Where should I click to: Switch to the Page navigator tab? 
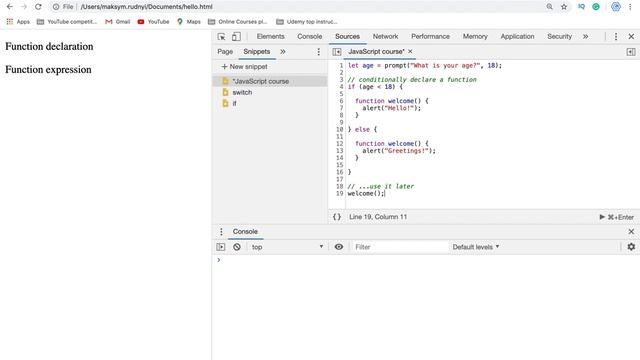[x=225, y=51]
